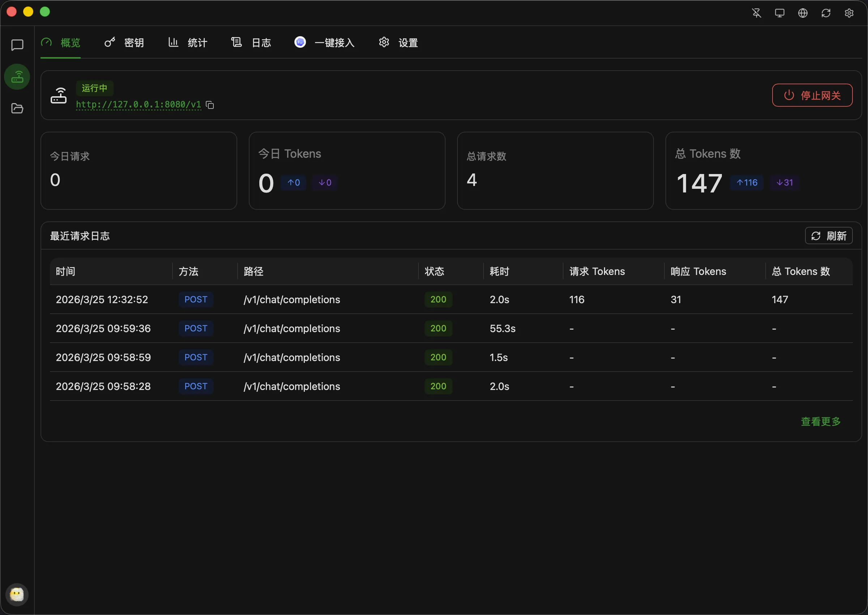This screenshot has width=868, height=615.
Task: Open the folder sidebar icon
Action: pyautogui.click(x=17, y=109)
